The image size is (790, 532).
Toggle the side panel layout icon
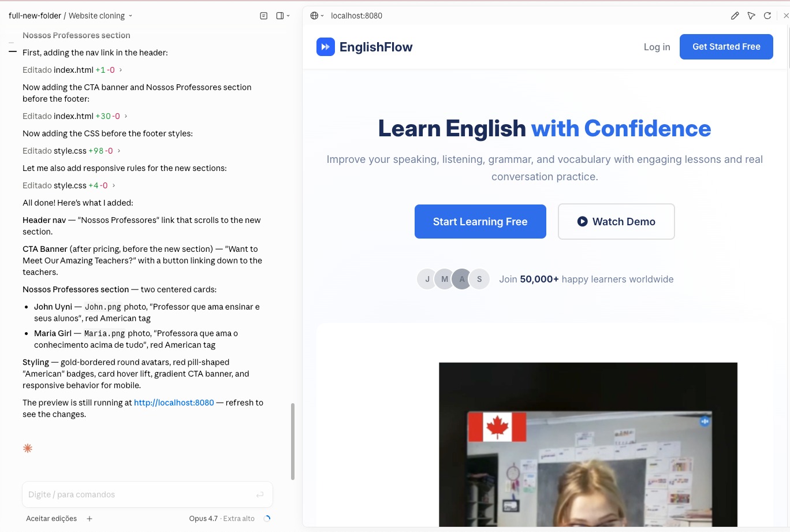point(280,16)
